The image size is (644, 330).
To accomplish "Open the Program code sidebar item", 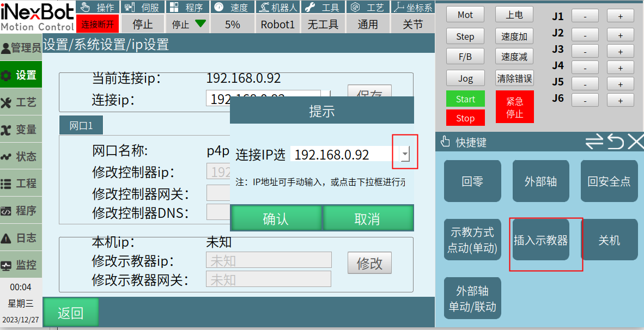I will [x=21, y=211].
